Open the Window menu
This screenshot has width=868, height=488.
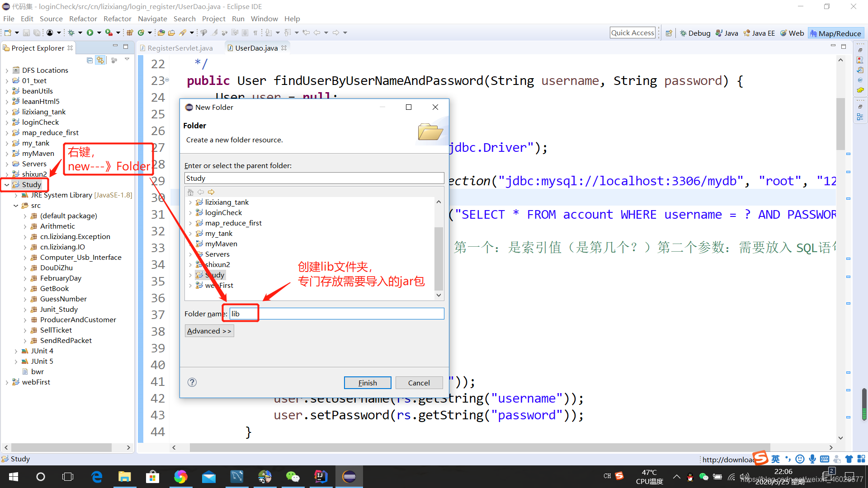point(264,19)
